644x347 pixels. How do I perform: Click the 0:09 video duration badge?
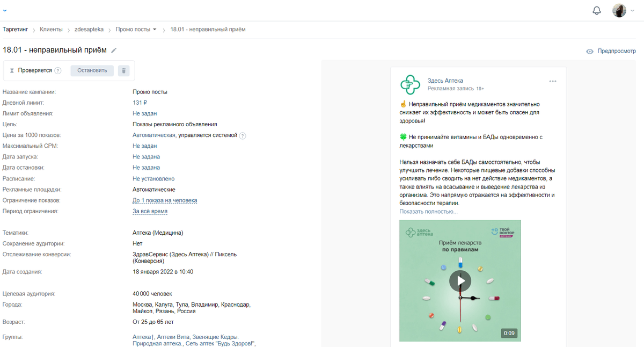[509, 333]
